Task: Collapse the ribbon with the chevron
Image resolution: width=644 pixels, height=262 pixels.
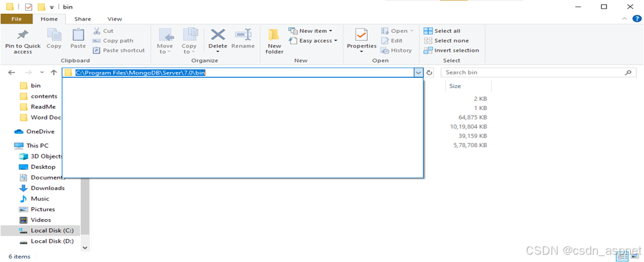Action: click(x=625, y=19)
